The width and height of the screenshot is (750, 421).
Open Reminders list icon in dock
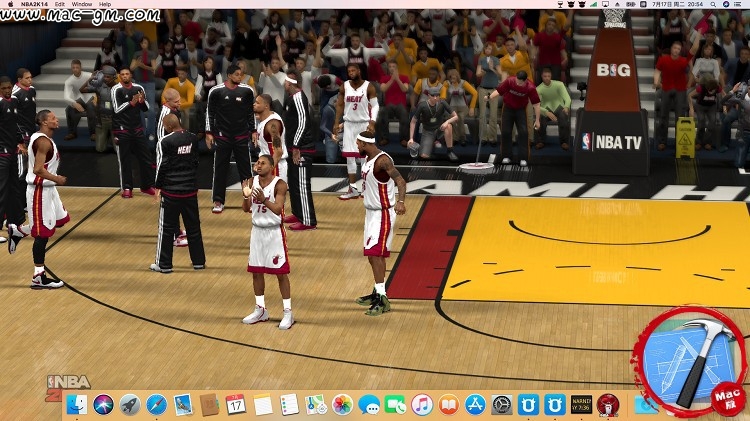pyautogui.click(x=289, y=405)
